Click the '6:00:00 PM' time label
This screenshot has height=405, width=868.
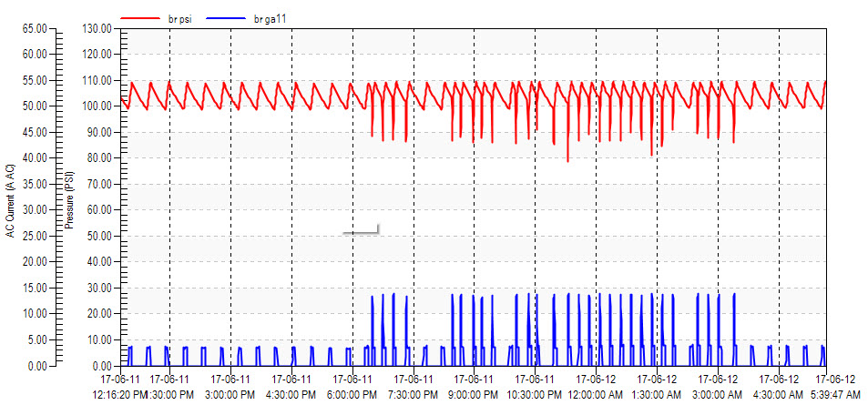353,395
